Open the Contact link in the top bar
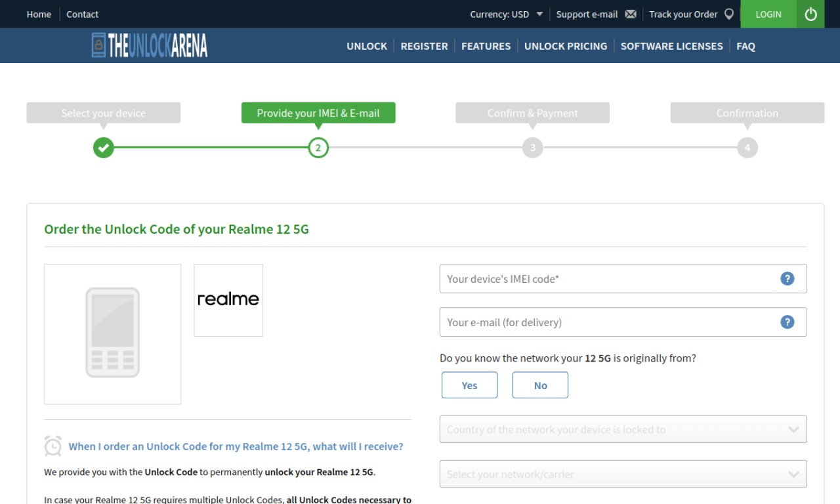This screenshot has height=504, width=840. click(82, 14)
